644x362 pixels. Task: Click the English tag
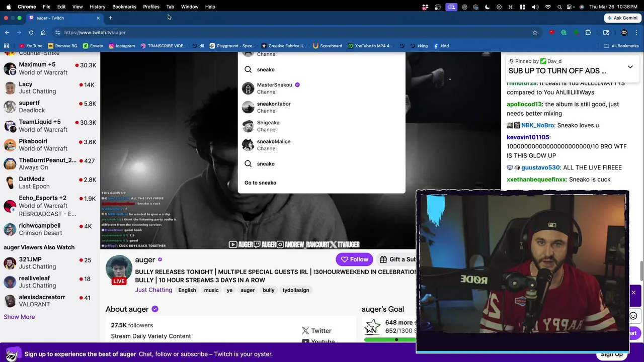187,290
